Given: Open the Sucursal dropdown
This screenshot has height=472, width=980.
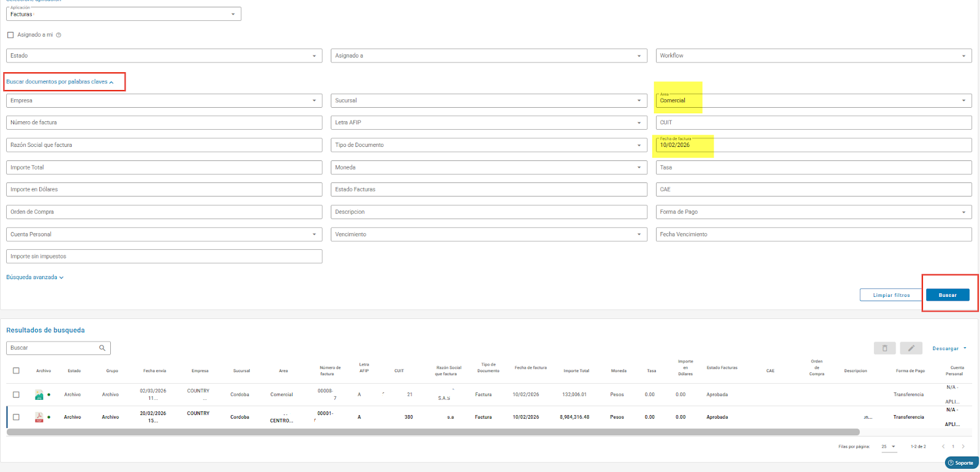Looking at the screenshot, I should [489, 100].
